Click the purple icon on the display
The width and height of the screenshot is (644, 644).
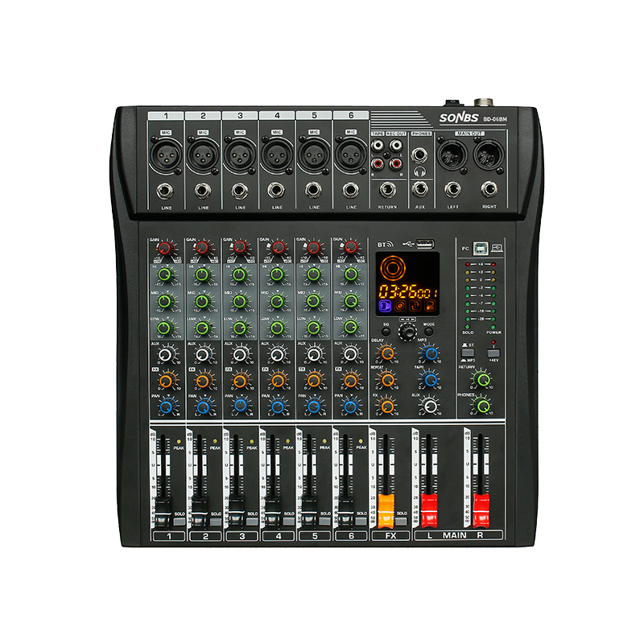pyautogui.click(x=385, y=307)
